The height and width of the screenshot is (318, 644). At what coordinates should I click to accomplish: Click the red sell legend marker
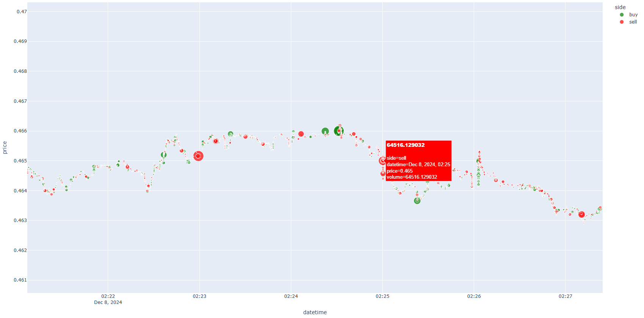click(x=622, y=22)
